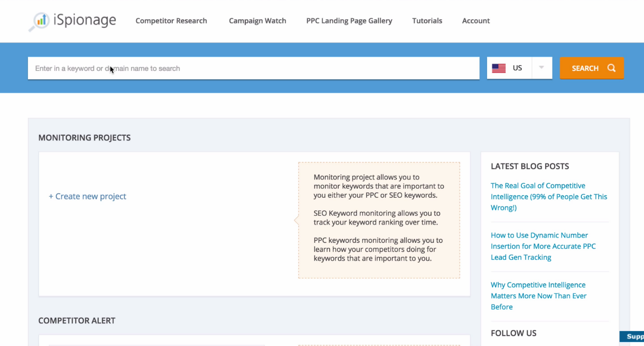
Task: Click the 'PPC keywords monitoring allows' paragraph
Action: coord(378,249)
